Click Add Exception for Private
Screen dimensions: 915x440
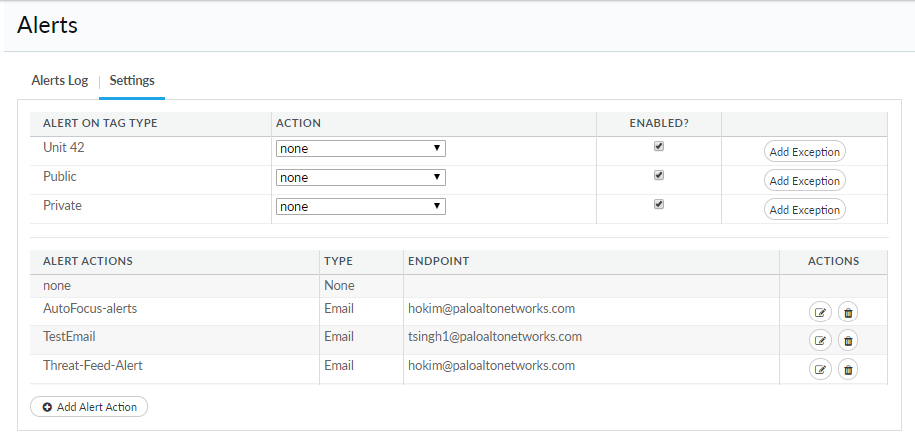tap(804, 210)
